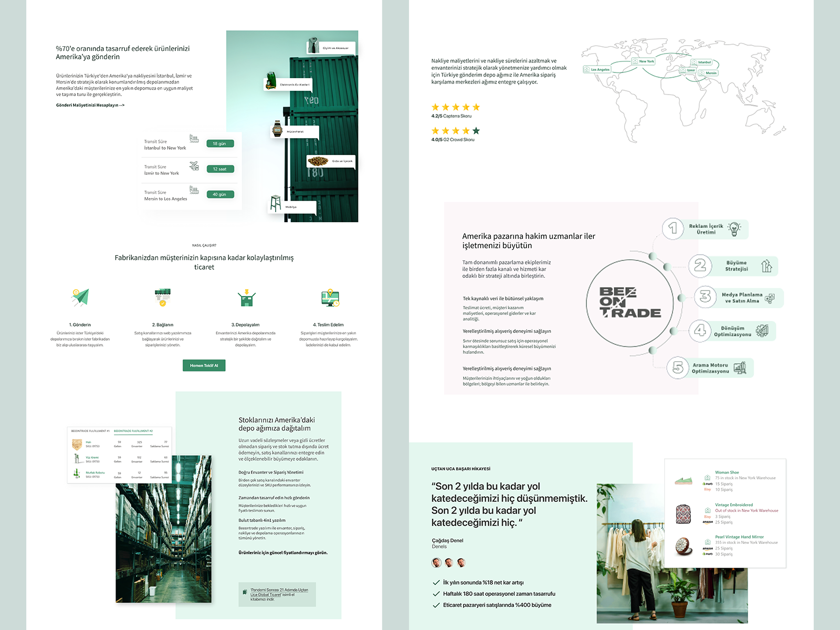Viewport: 840px width, 630px height.
Task: Click the monitor map pin icon above 4. Teslim Edelim
Action: [x=330, y=297]
